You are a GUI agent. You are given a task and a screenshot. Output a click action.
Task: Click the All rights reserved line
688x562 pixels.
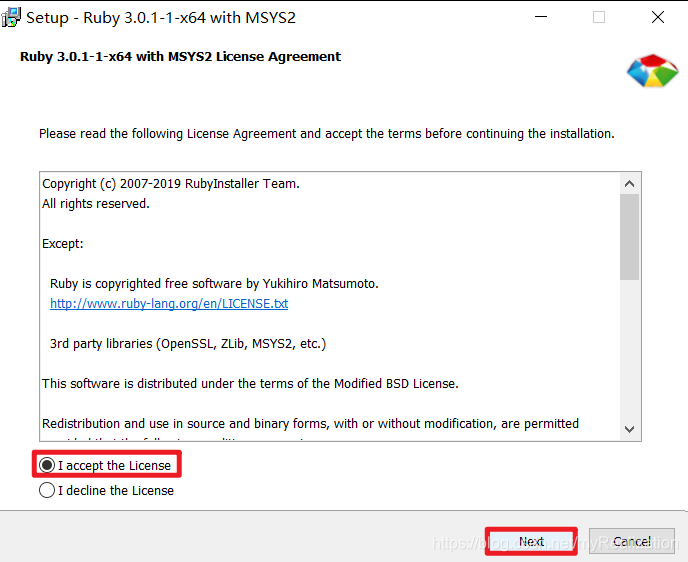pos(96,204)
